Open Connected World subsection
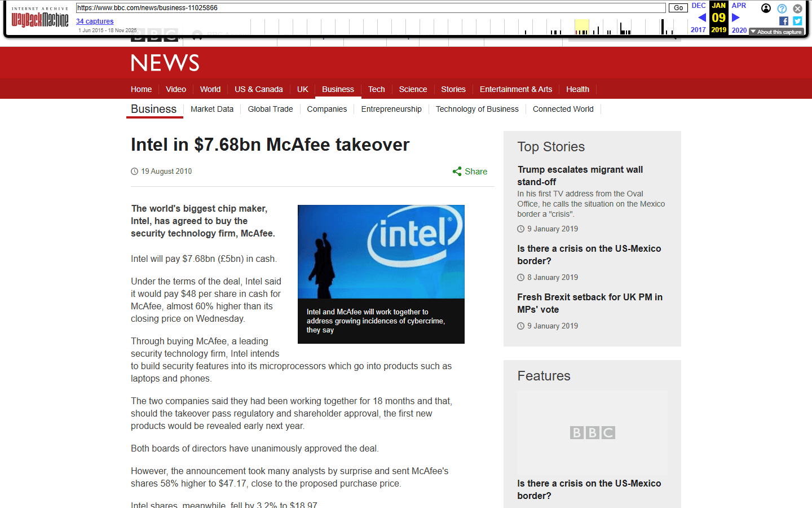 pos(563,109)
